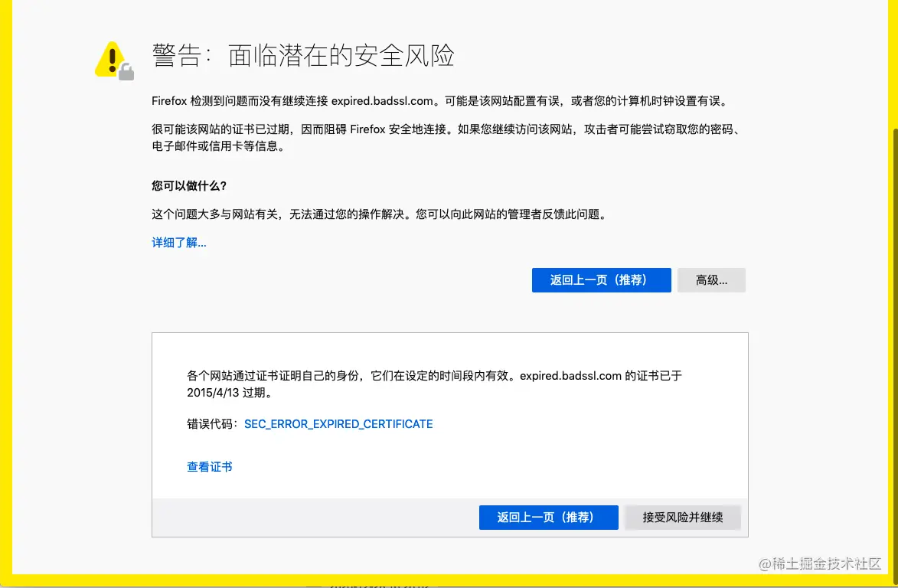Open the 高级... button
Screen dimensions: 898x588
(711, 280)
